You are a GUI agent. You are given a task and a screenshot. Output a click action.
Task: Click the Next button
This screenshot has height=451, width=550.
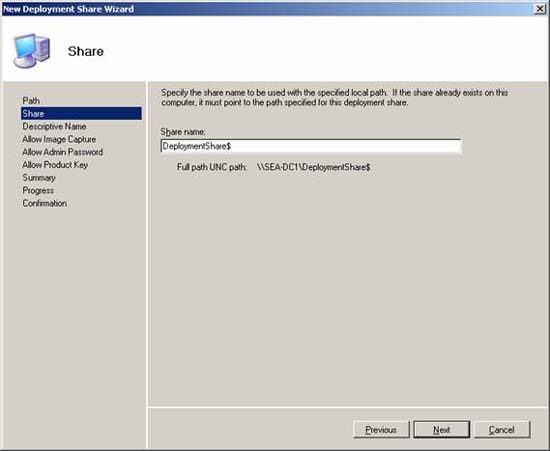point(442,430)
